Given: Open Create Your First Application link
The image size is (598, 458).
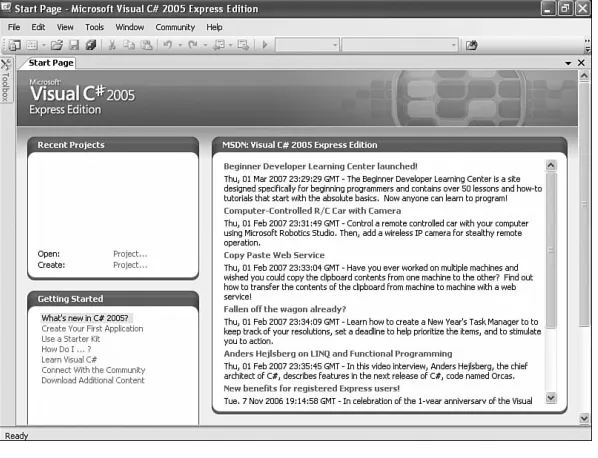Looking at the screenshot, I should coord(92,329).
